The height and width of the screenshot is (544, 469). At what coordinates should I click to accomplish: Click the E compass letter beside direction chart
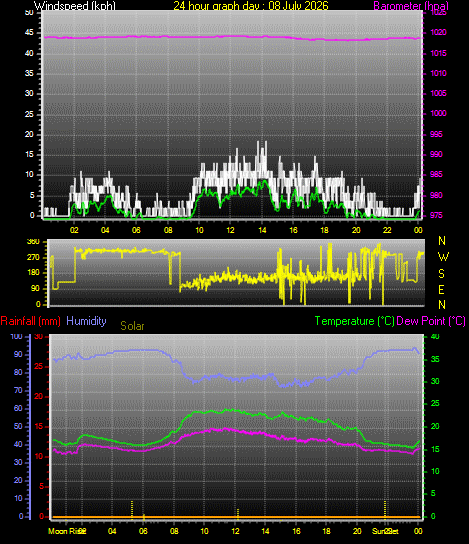(441, 290)
